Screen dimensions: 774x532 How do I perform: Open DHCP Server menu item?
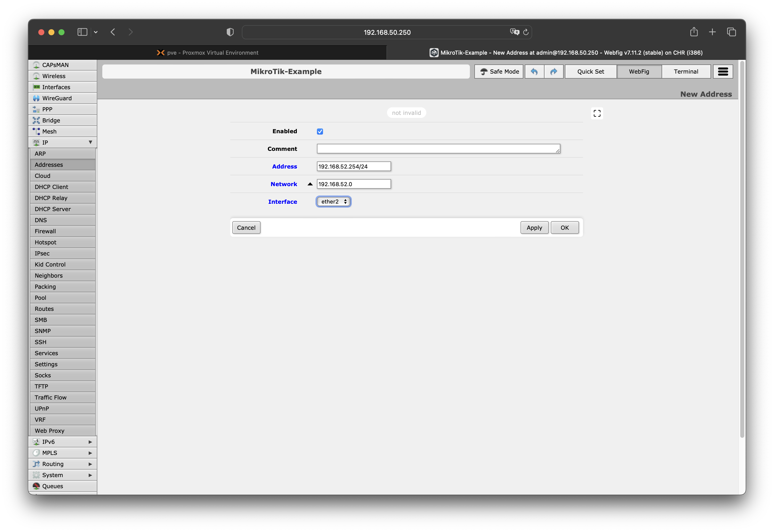point(53,209)
